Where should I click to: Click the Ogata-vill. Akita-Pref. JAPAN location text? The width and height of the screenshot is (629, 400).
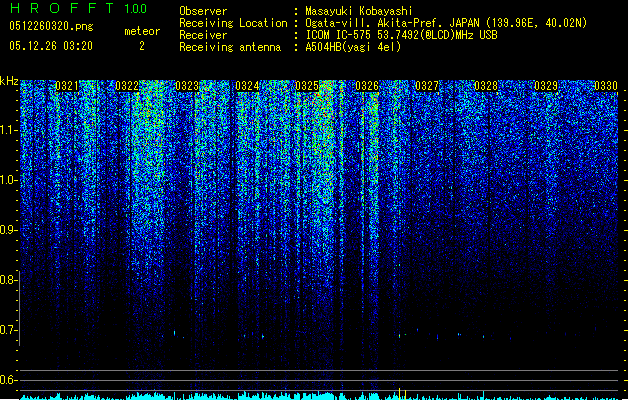(446, 23)
